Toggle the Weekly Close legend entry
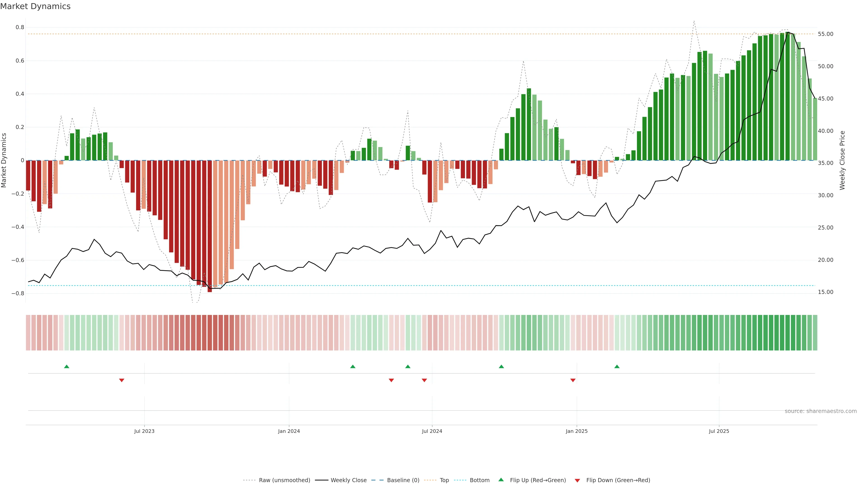Screen dimensions: 868x488 tap(348, 480)
